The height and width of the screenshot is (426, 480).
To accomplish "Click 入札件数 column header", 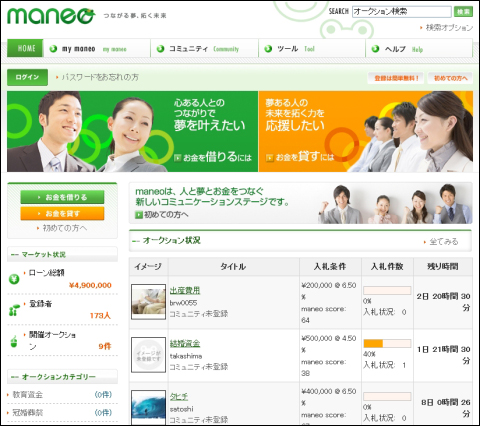I will [387, 267].
